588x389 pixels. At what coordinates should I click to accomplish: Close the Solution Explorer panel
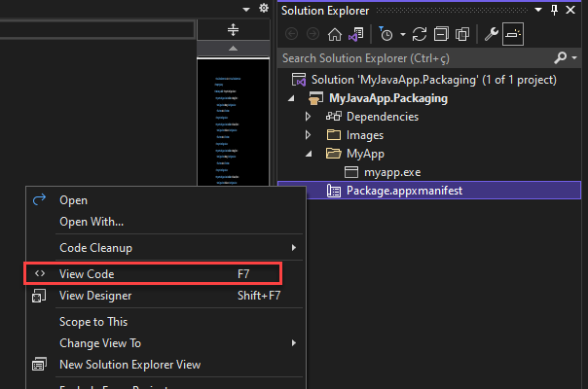pyautogui.click(x=570, y=10)
